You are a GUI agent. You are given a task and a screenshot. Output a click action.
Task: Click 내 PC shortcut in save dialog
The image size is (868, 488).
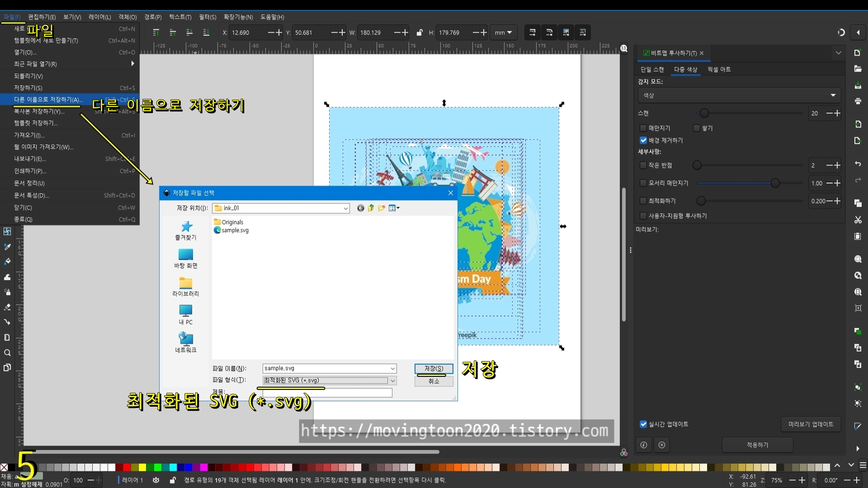tap(185, 315)
